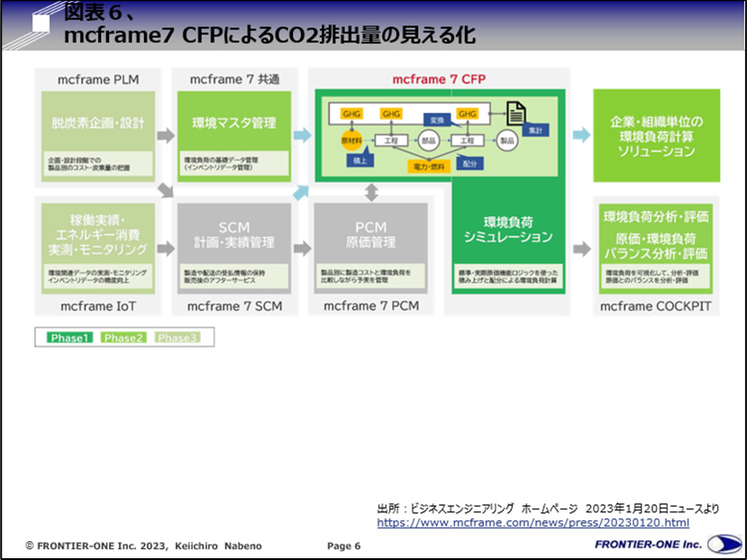Click the Phase2 legend swatch
Image resolution: width=747 pixels, height=560 pixels.
[x=123, y=338]
